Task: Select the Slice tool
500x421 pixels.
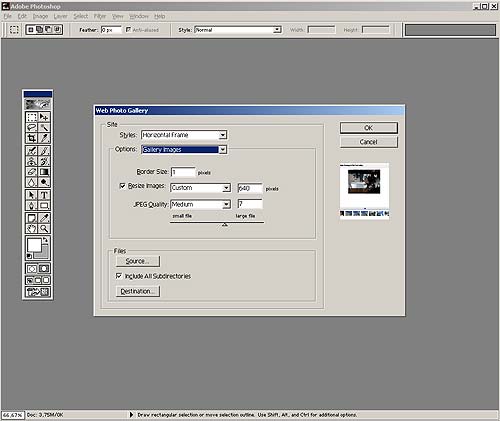Action: point(44,138)
